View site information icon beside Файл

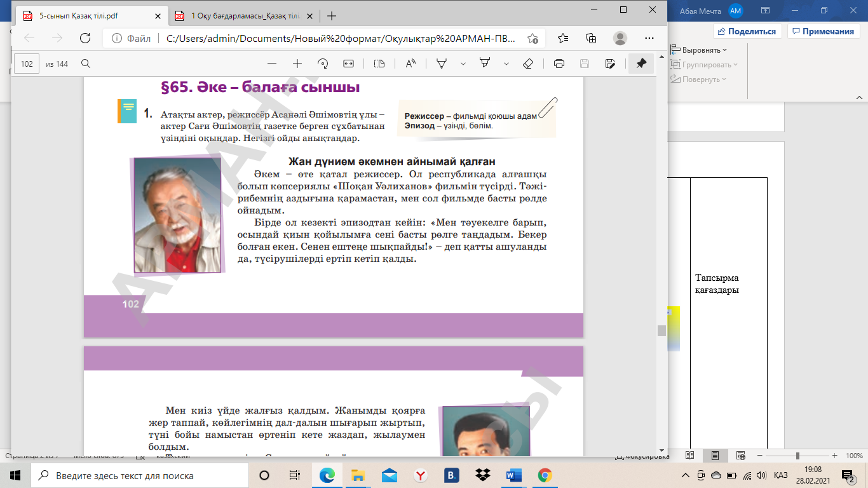click(116, 38)
